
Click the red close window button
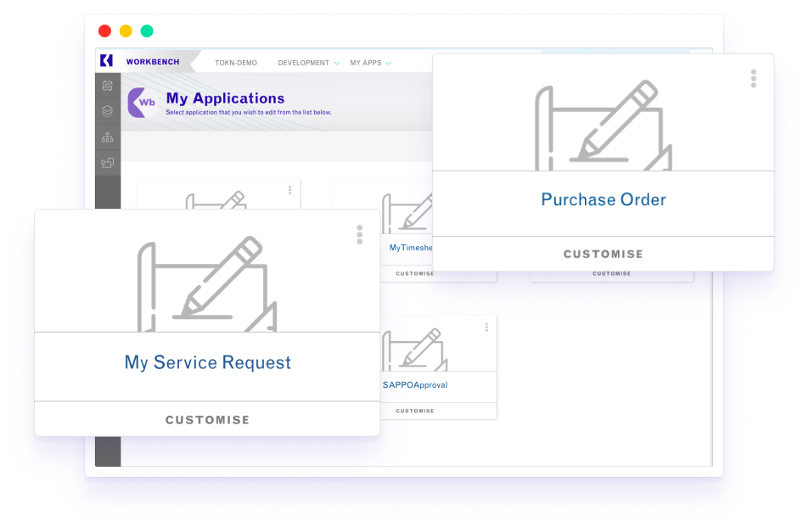click(x=104, y=31)
